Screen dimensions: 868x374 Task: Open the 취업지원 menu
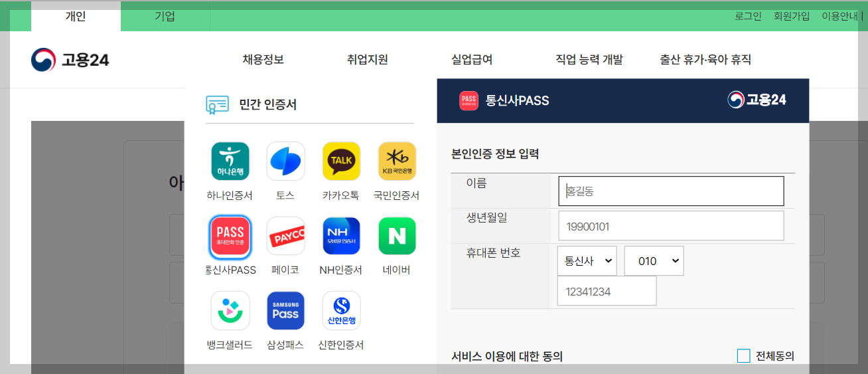(x=367, y=60)
